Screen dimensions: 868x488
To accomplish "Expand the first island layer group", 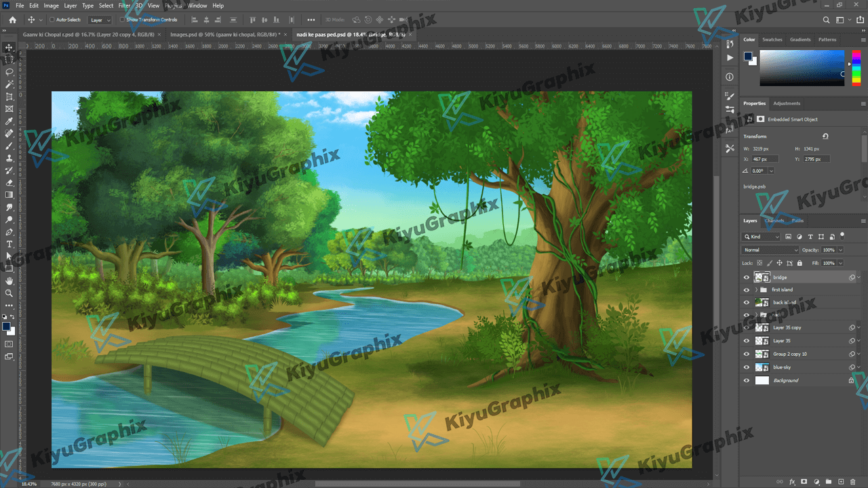I will (x=755, y=289).
